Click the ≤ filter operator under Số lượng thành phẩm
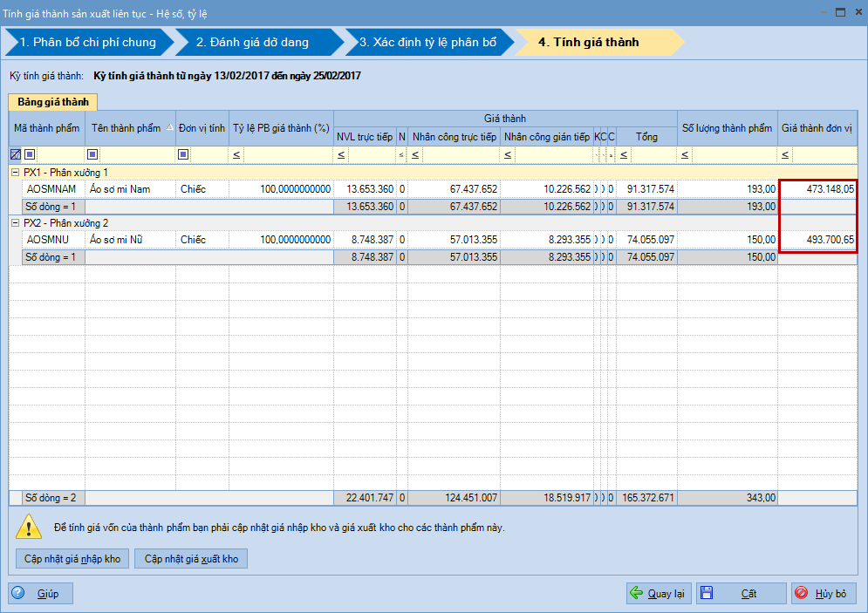The width and height of the screenshot is (868, 613). click(686, 155)
